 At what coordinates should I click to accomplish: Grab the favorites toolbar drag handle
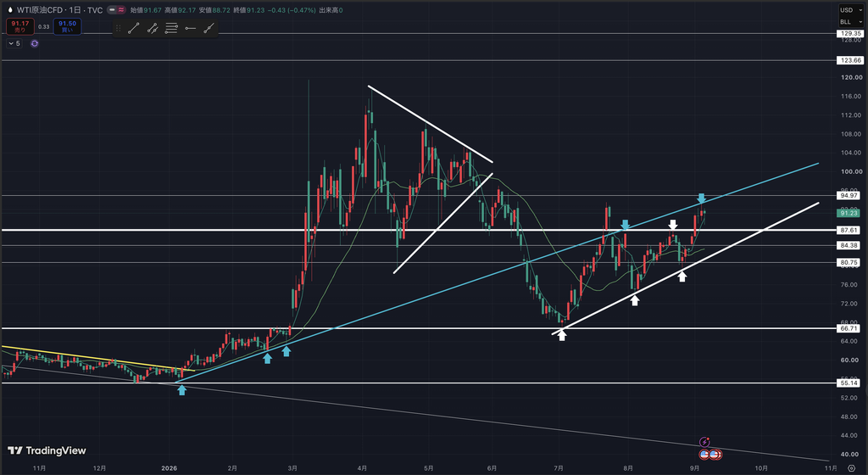tap(118, 28)
